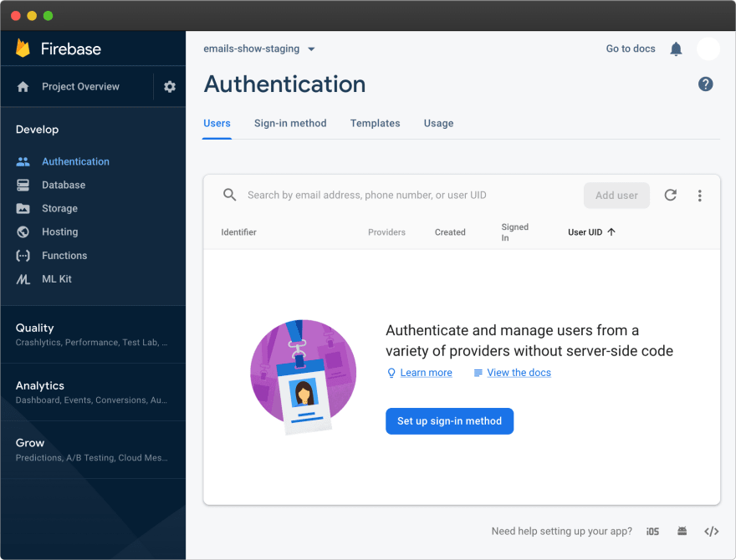Sort by the User UID column header
Viewport: 736px width, 560px height.
(x=585, y=232)
